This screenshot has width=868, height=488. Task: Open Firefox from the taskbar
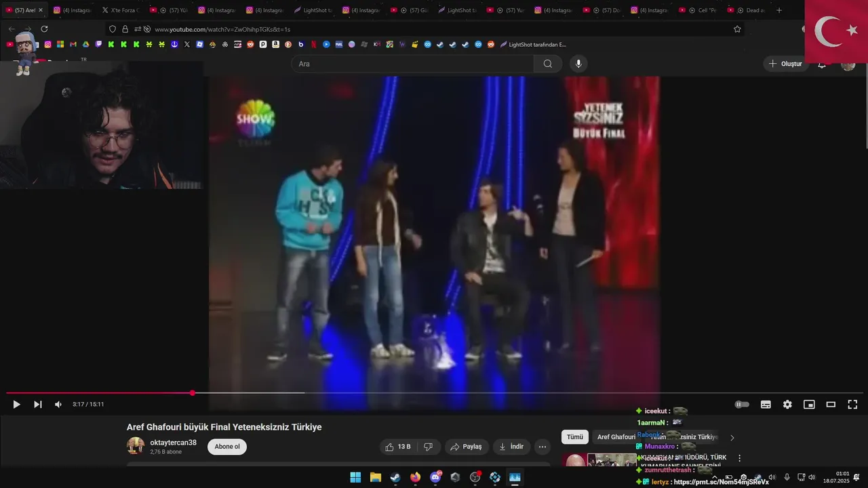tap(416, 477)
